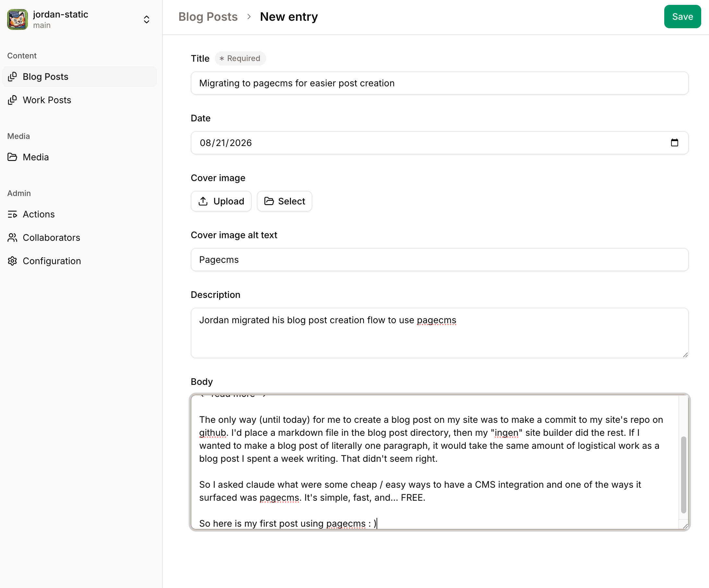709x588 pixels.
Task: Click the 'New entry' heading text
Action: (x=289, y=17)
